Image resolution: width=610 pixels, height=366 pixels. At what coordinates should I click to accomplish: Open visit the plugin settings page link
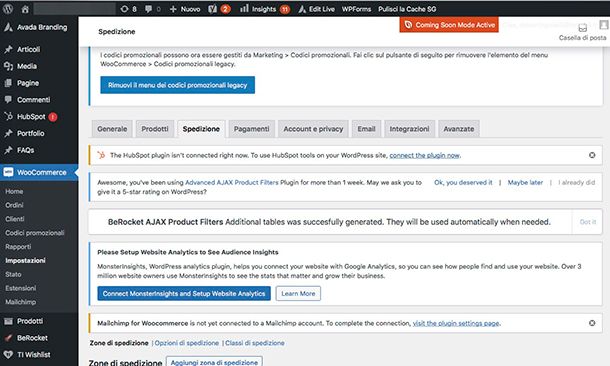click(456, 323)
